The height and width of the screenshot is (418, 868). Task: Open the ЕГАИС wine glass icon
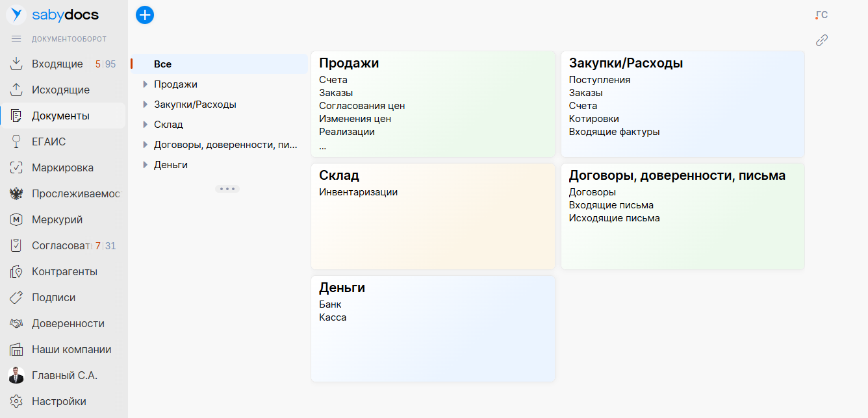pos(17,141)
